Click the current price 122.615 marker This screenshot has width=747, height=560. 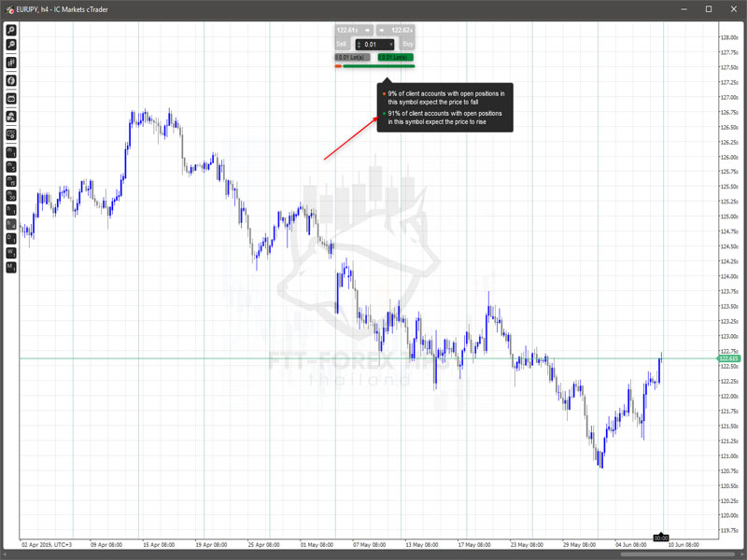(729, 358)
